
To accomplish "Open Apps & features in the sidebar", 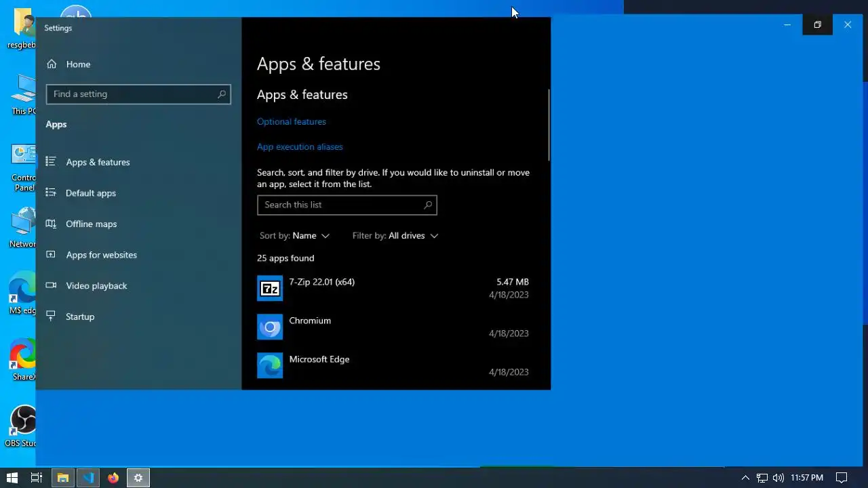I will coord(98,162).
